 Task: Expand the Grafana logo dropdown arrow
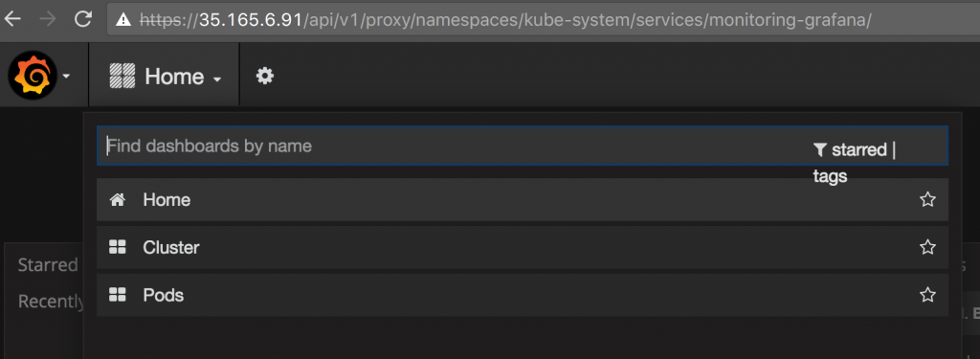(x=66, y=77)
